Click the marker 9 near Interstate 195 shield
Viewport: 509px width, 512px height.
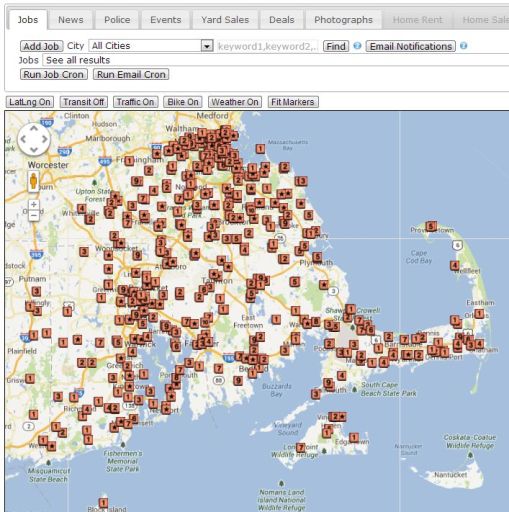238,380
